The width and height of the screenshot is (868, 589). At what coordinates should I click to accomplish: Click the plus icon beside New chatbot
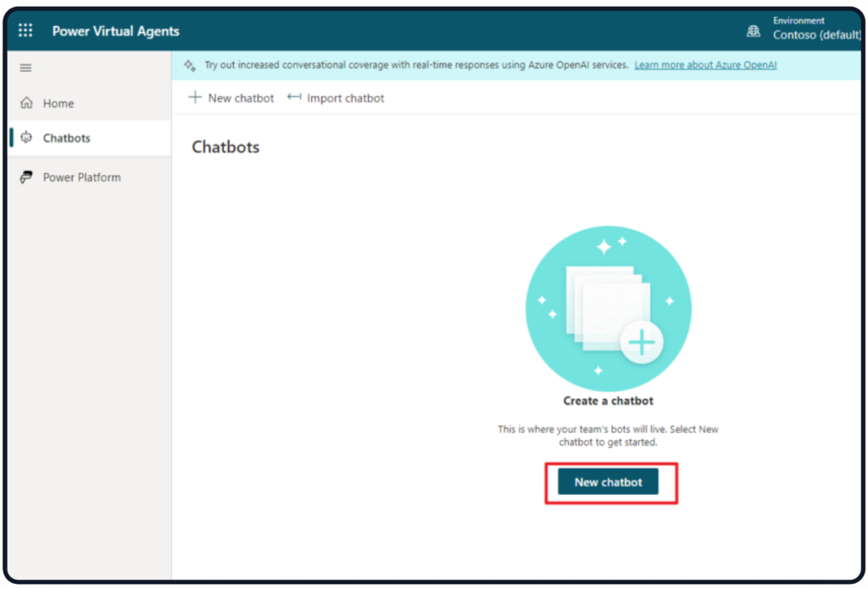(195, 97)
